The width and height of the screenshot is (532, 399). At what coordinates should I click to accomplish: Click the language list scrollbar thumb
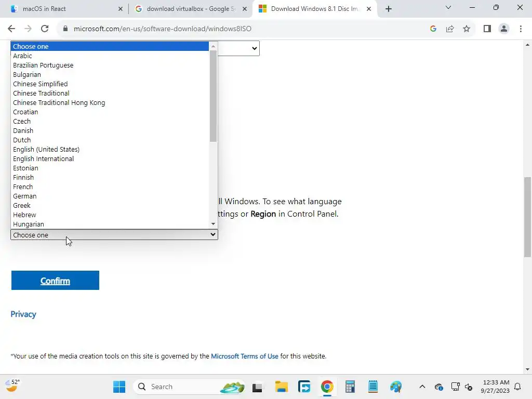coord(213,96)
